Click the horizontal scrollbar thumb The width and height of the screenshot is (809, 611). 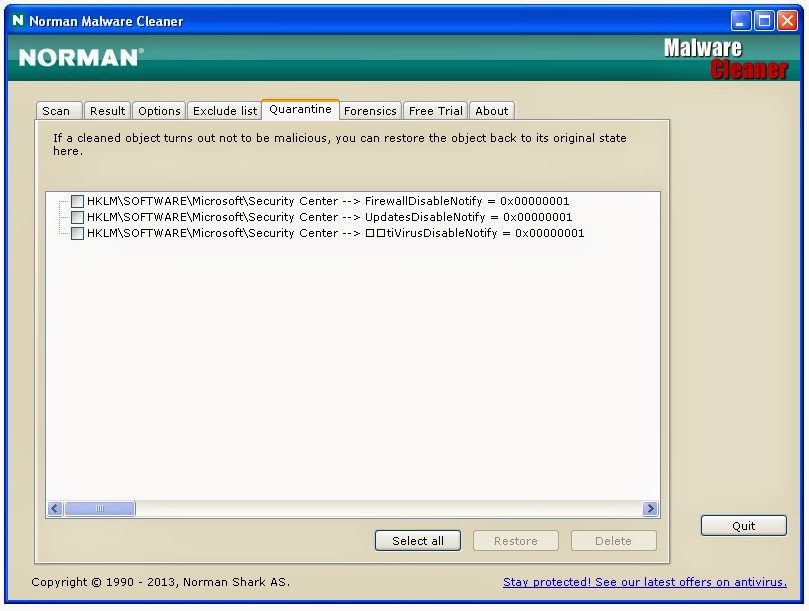(100, 508)
